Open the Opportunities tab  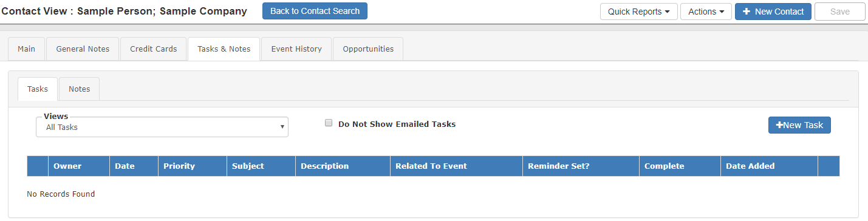tap(368, 49)
